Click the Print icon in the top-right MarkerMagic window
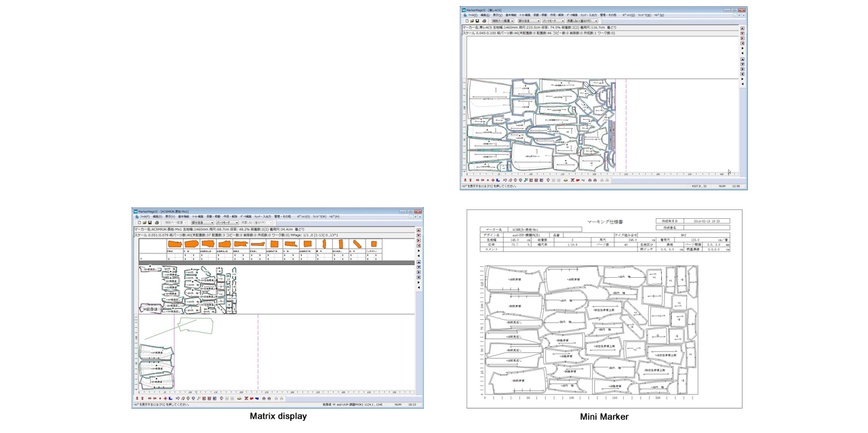The height and width of the screenshot is (433, 868). coord(484,21)
